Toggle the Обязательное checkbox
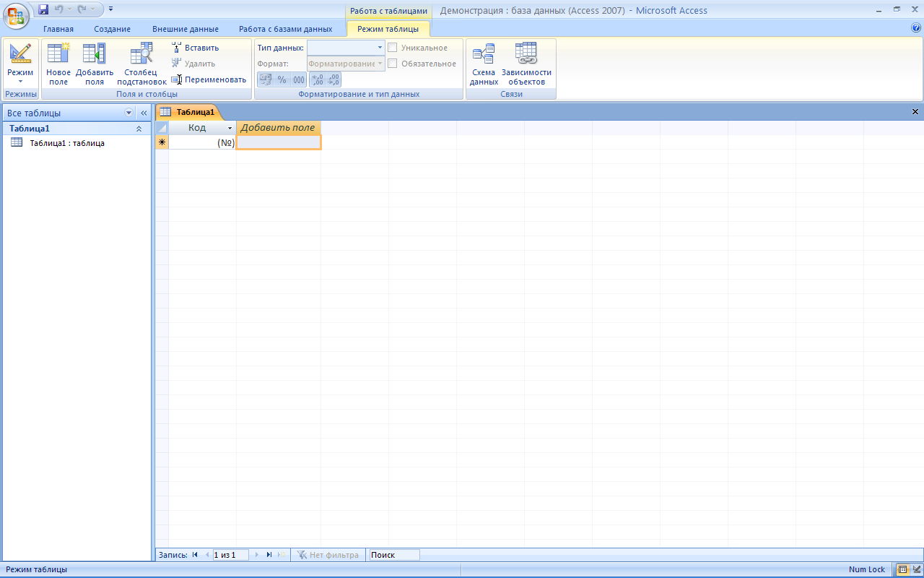924x578 pixels. tap(393, 64)
